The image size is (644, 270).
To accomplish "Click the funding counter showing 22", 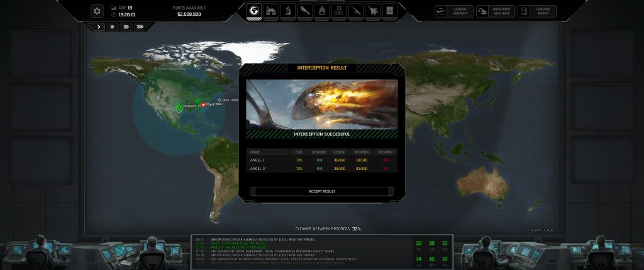I will (x=418, y=245).
